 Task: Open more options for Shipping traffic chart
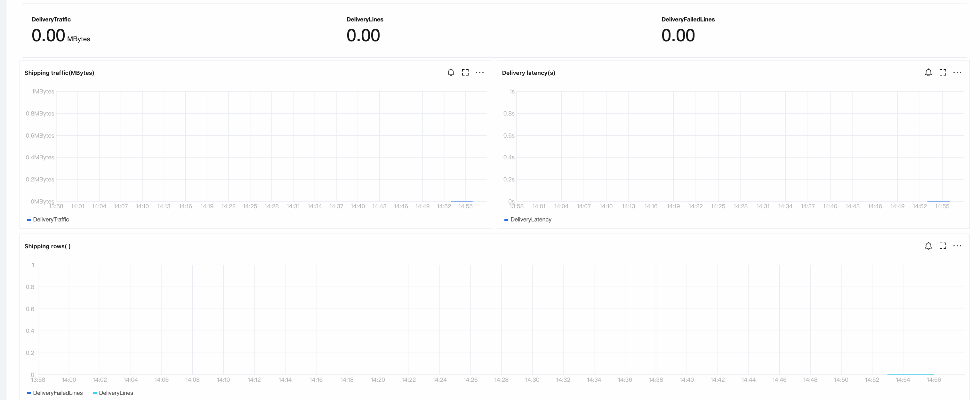click(x=480, y=72)
